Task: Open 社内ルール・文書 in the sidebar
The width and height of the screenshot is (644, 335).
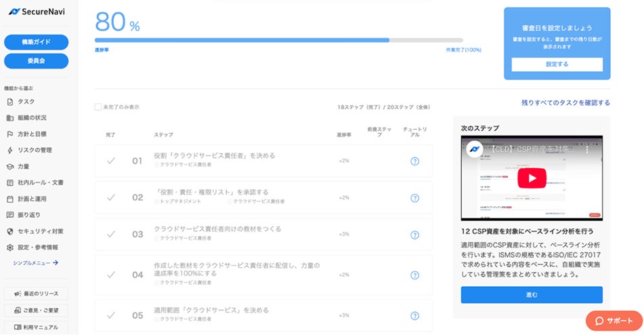Action: pyautogui.click(x=35, y=182)
